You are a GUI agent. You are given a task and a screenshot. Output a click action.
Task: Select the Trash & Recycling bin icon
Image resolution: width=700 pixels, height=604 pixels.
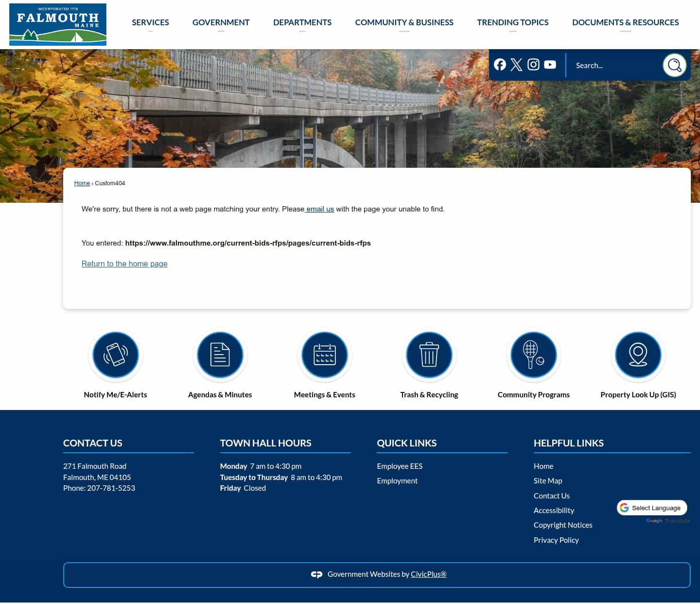click(429, 355)
